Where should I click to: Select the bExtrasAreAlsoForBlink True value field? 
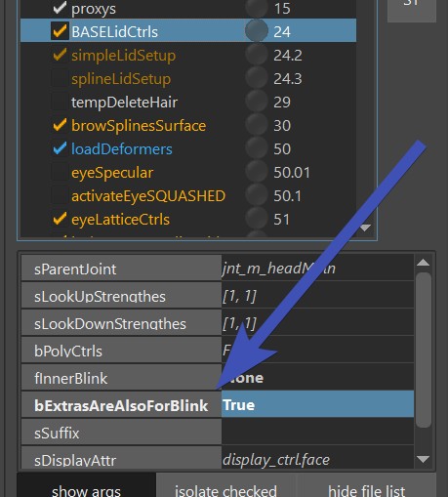pyautogui.click(x=317, y=404)
